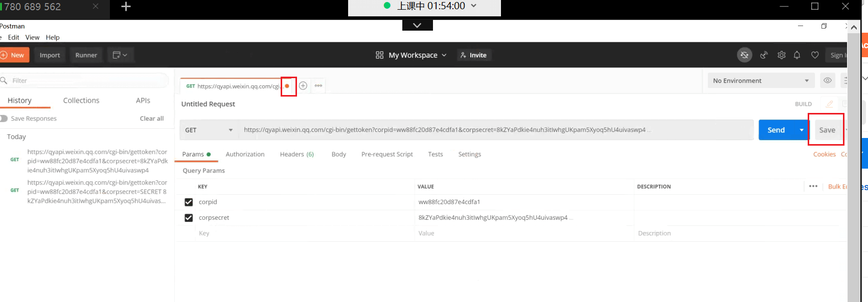Open the No Environment dropdown
Image resolution: width=868 pixels, height=302 pixels.
click(x=761, y=81)
